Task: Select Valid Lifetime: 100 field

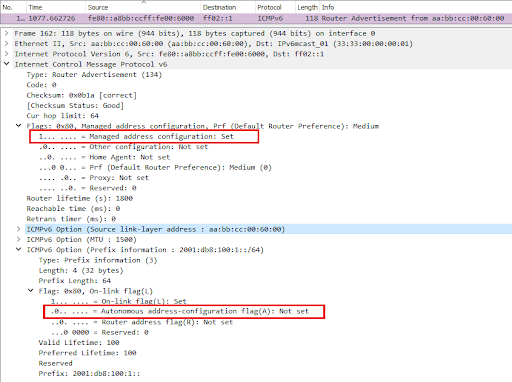Action: 79,343
